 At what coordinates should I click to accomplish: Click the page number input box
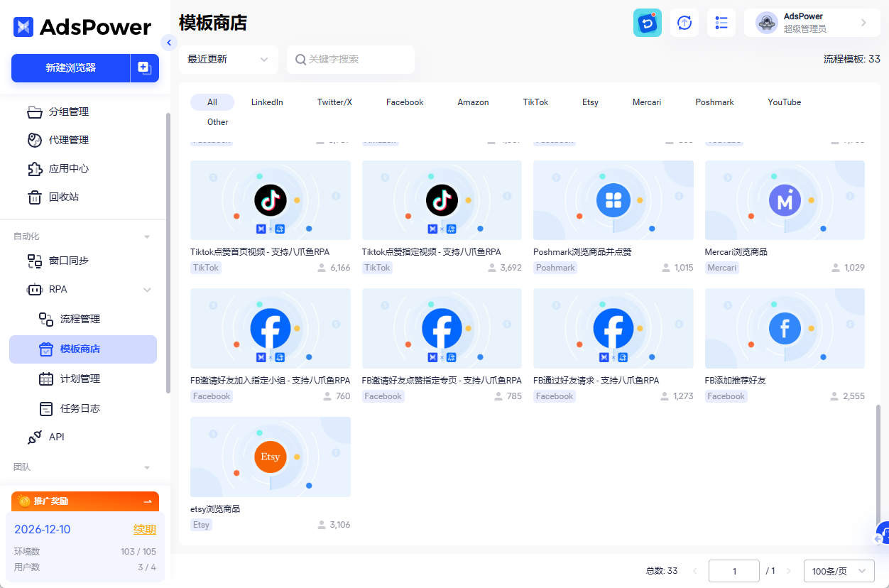pos(734,571)
